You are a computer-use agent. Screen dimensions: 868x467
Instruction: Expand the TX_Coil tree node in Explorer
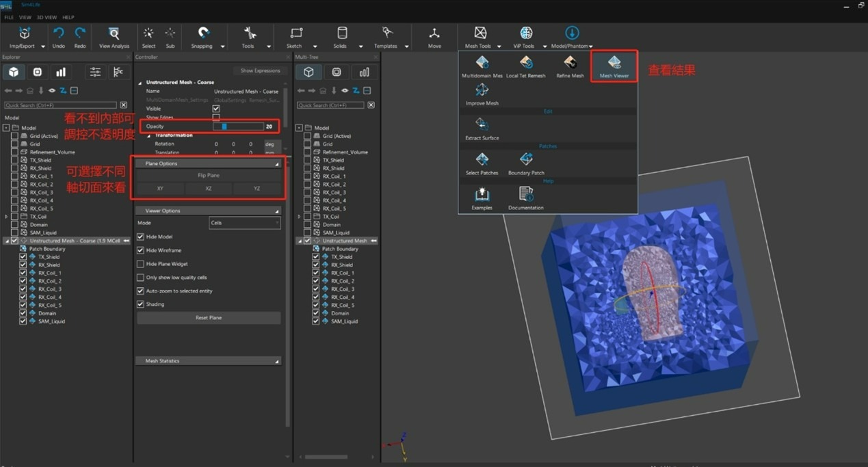point(6,217)
